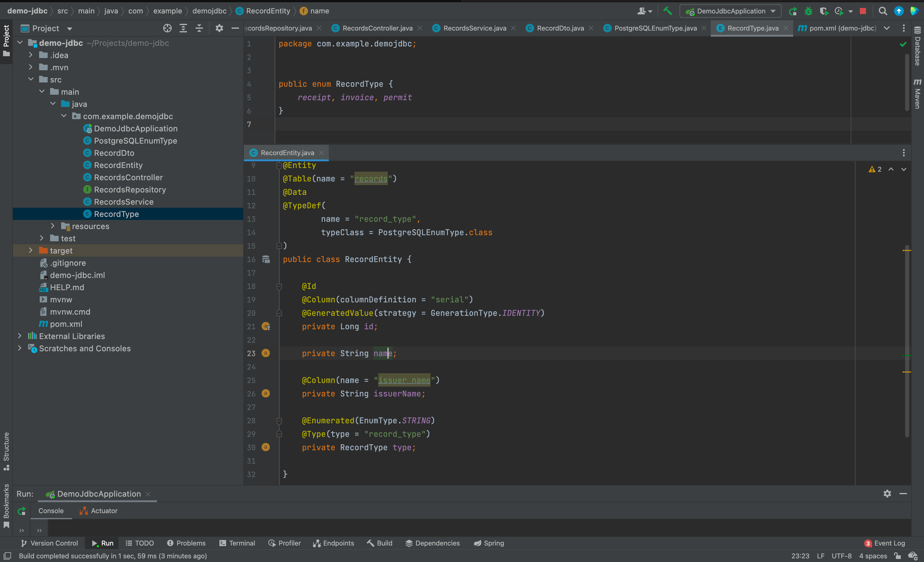
Task: Click the update available arrow icon
Action: 899,11
